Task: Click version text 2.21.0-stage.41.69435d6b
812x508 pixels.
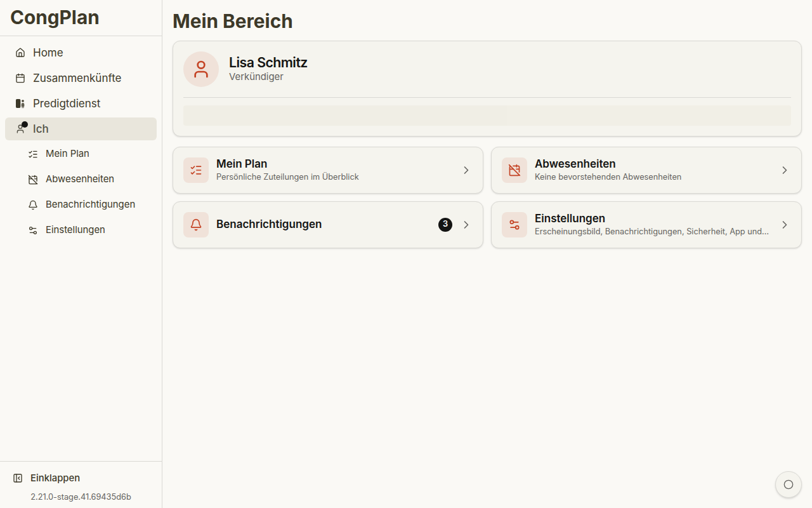Action: (x=81, y=497)
